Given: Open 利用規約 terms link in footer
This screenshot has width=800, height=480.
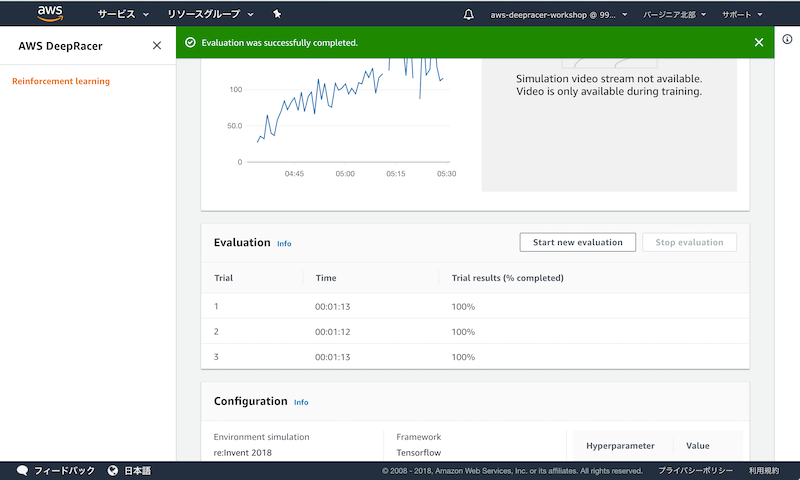Looking at the screenshot, I should (764, 470).
